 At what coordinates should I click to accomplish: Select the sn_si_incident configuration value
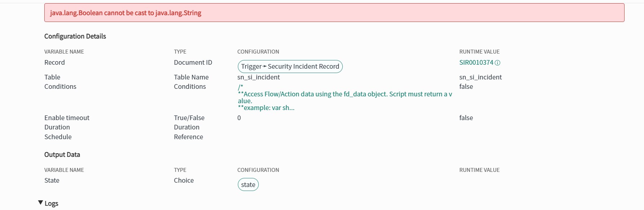coord(258,77)
